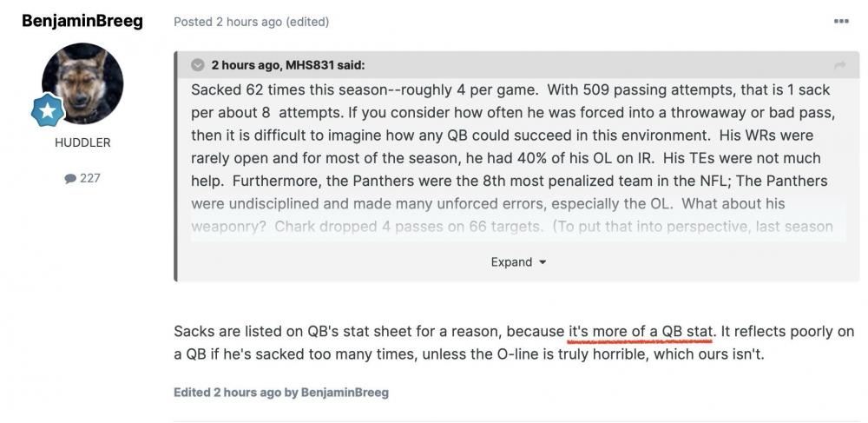The image size is (868, 423).
Task: Click BenjaminBreeg's name in the edit footer
Action: [x=345, y=393]
